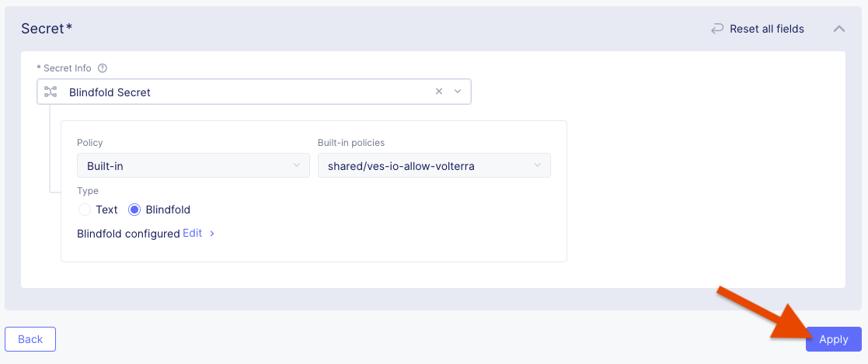Clear the Blindfold Secret selection with X

438,92
